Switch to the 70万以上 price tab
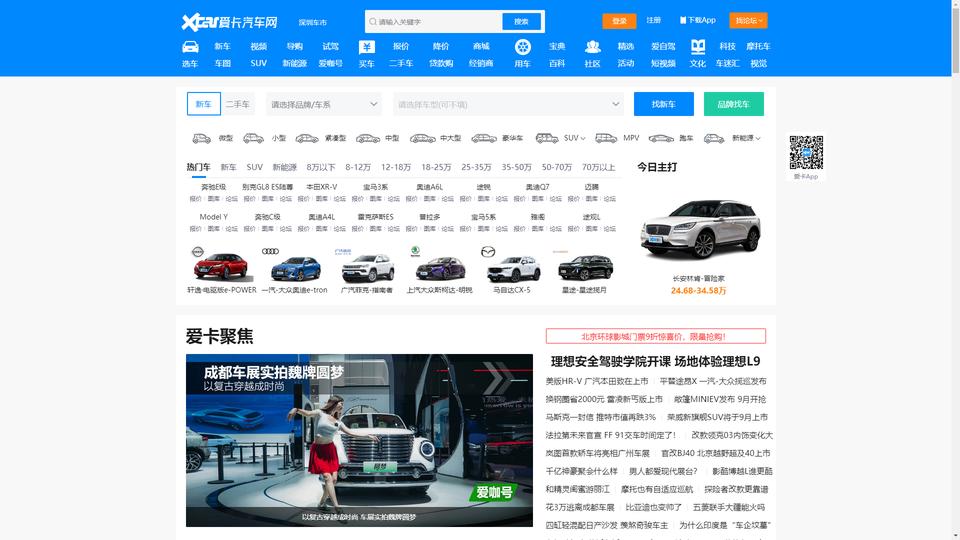960x540 pixels. click(598, 167)
